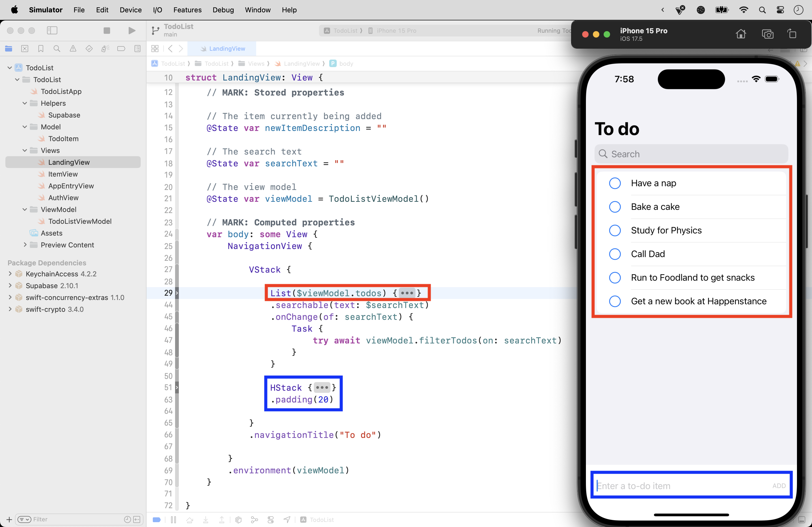The image size is (812, 527).
Task: Open the Issue navigator warning icon
Action: tap(73, 49)
